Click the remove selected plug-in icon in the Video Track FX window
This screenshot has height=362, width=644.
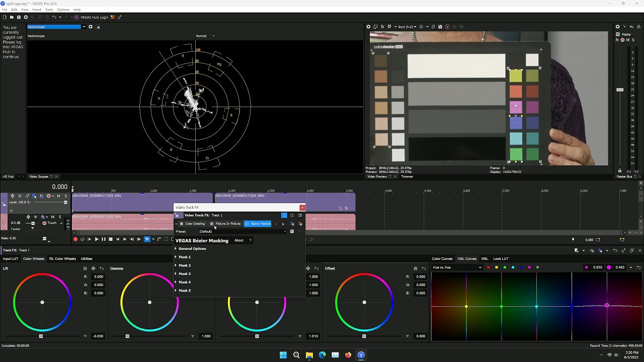click(x=300, y=224)
